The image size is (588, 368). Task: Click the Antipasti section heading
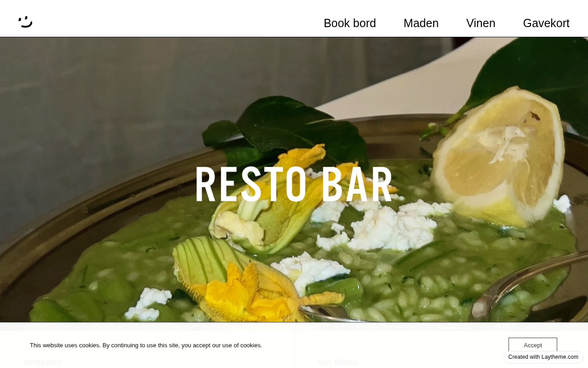pos(43,362)
